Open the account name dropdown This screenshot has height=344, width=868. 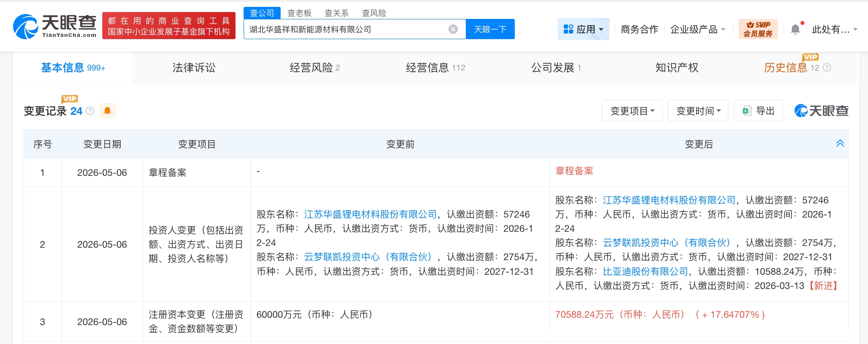[834, 29]
